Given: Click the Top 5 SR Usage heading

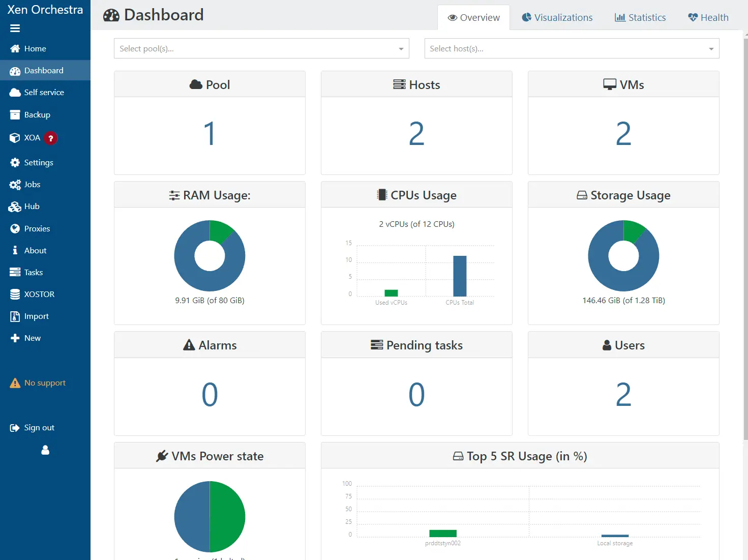Looking at the screenshot, I should (x=520, y=456).
